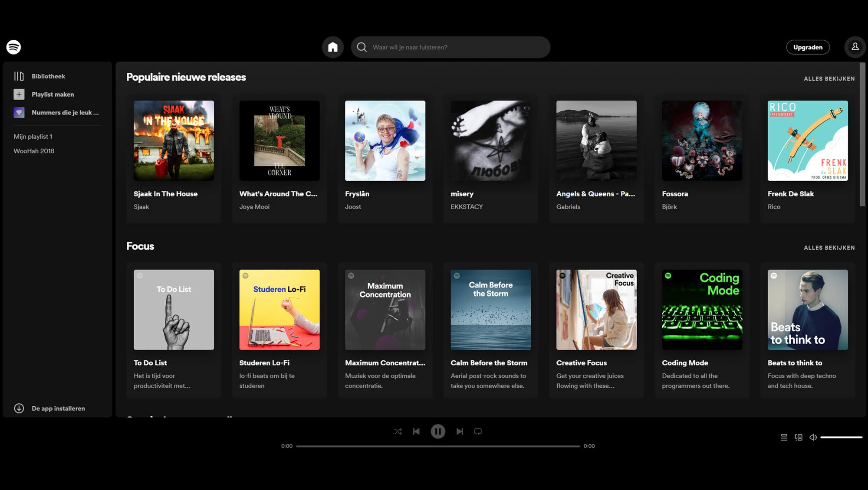Skip to next track
The width and height of the screenshot is (868, 490).
[x=460, y=431]
